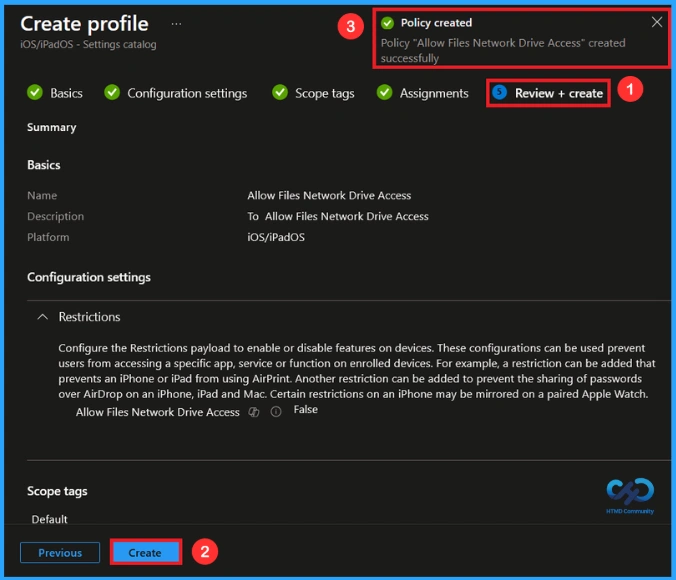Click the Summary heading
Screen dimensions: 676x580
(52, 127)
